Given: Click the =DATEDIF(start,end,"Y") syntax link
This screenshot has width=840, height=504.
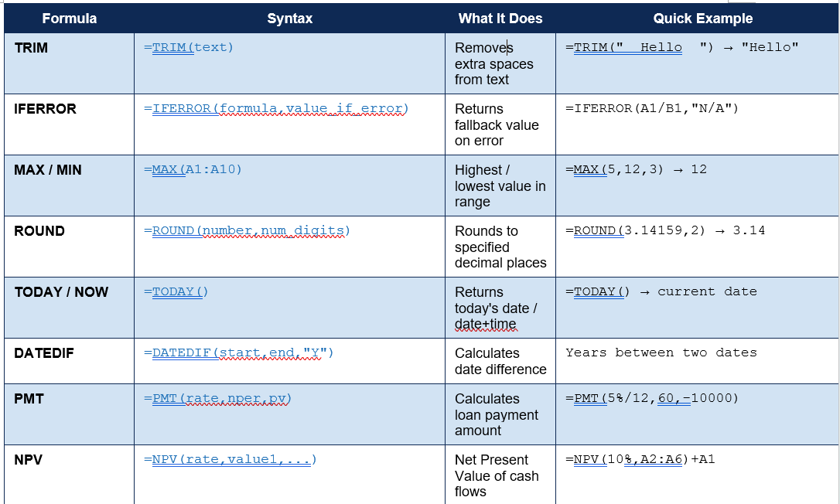Looking at the screenshot, I should click(x=238, y=352).
